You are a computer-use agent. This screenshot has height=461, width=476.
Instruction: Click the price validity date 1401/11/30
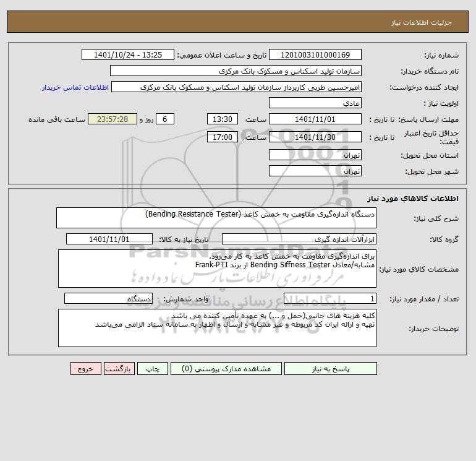tap(315, 137)
